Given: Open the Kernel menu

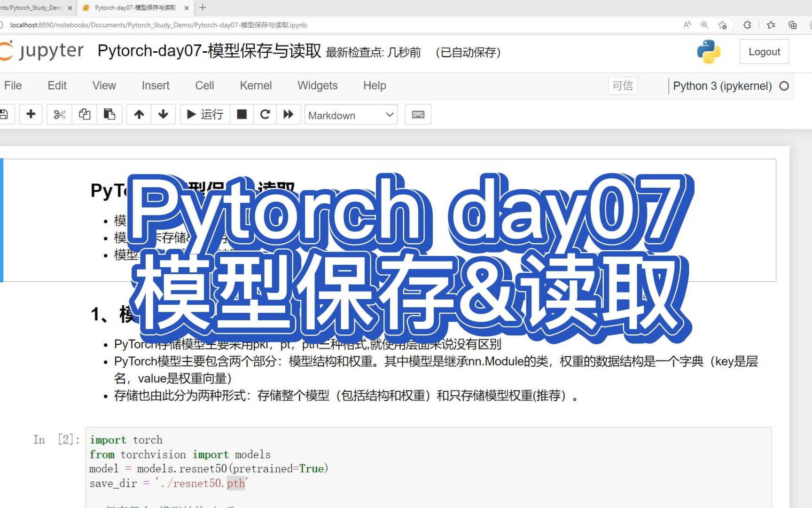Looking at the screenshot, I should pyautogui.click(x=255, y=86).
